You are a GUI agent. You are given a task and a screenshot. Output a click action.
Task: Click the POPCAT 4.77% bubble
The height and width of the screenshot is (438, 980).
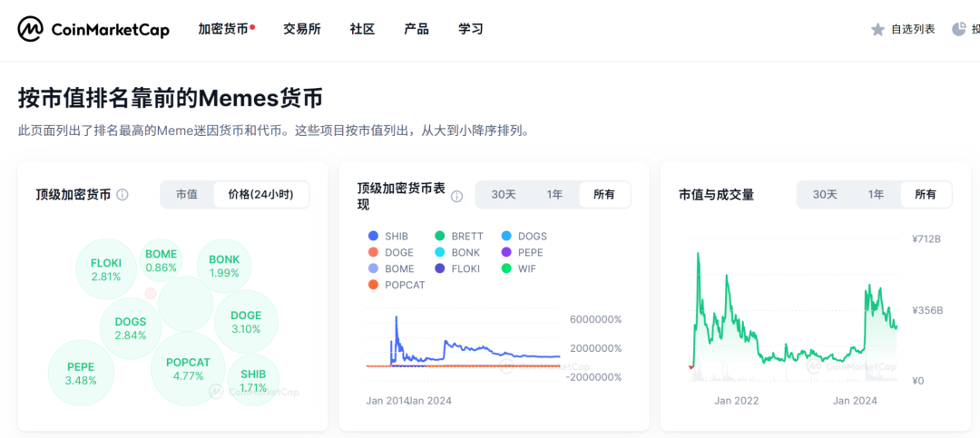coord(188,368)
